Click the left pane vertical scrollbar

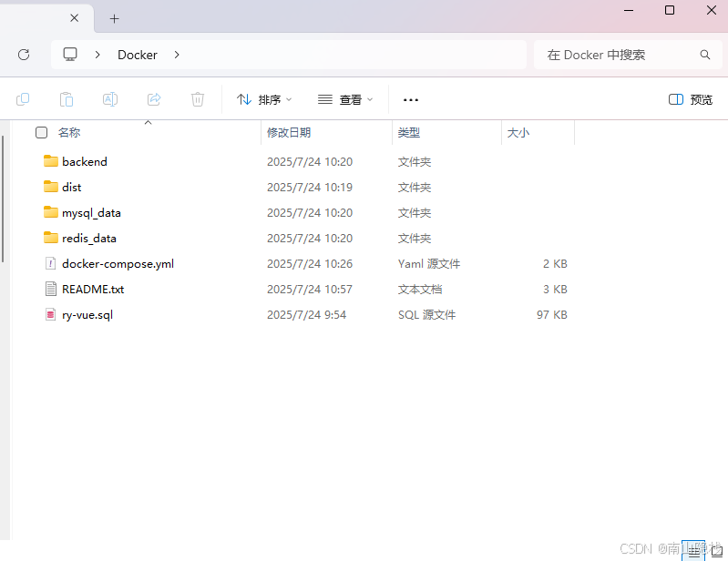pos(3,199)
